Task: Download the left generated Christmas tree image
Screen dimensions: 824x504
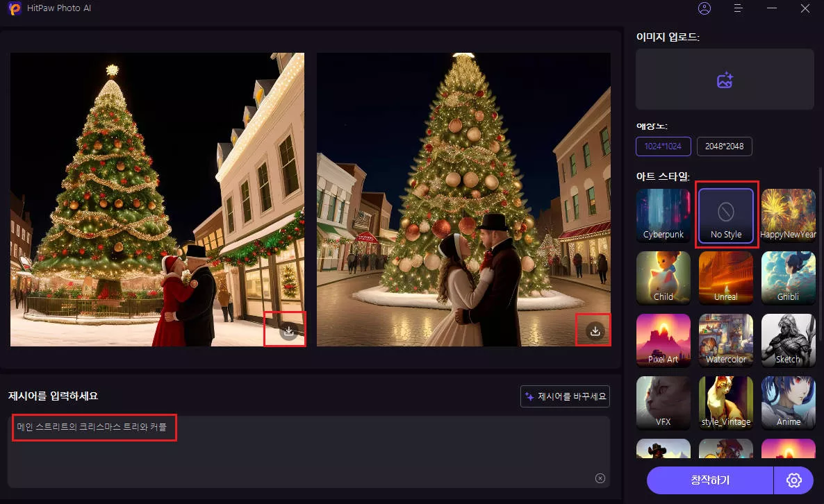Action: point(290,332)
